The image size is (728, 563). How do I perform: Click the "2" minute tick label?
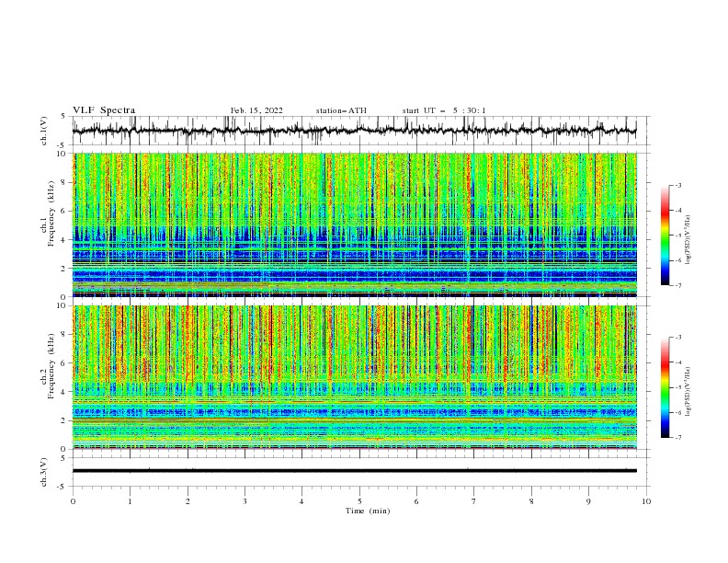click(188, 501)
